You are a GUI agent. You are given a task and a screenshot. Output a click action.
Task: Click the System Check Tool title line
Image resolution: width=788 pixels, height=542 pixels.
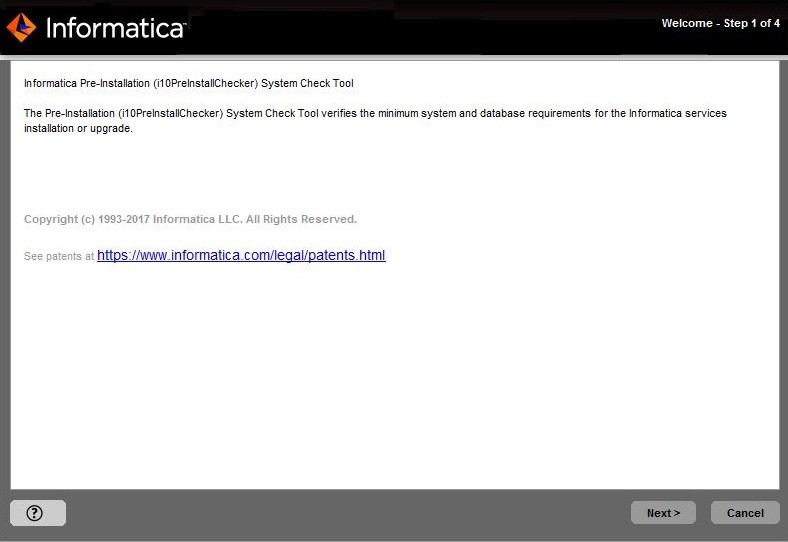(x=188, y=83)
